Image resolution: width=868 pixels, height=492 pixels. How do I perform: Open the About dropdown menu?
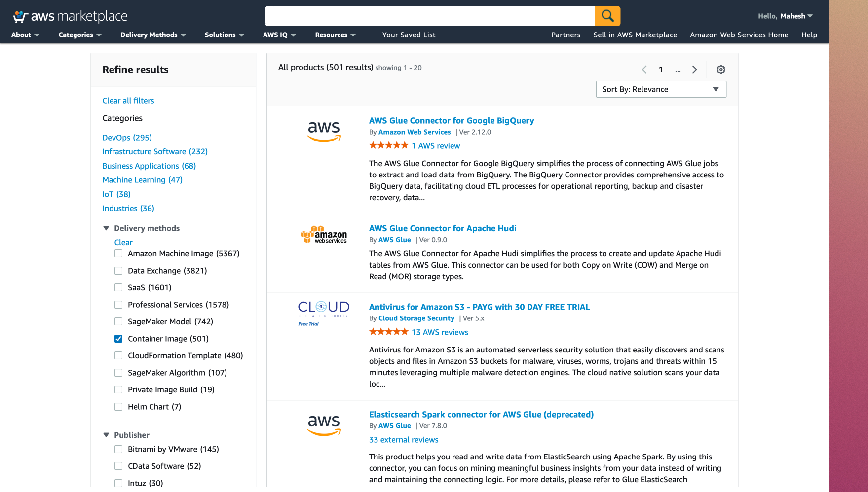tap(25, 35)
